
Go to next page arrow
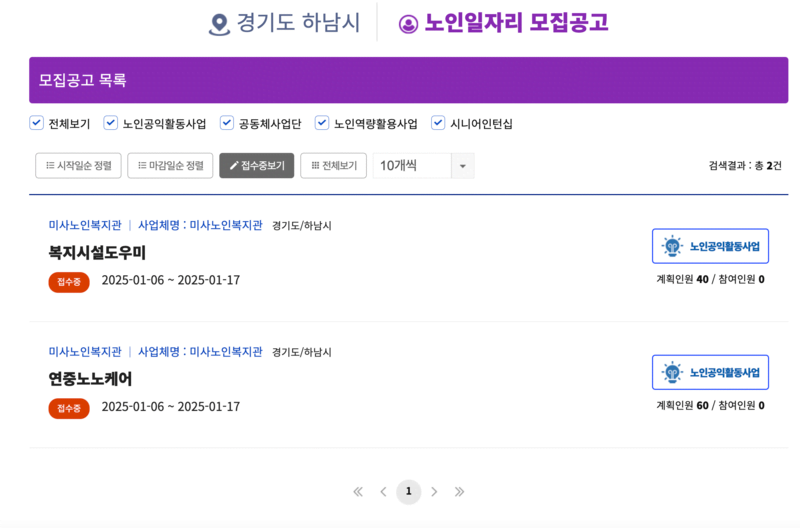pos(434,492)
